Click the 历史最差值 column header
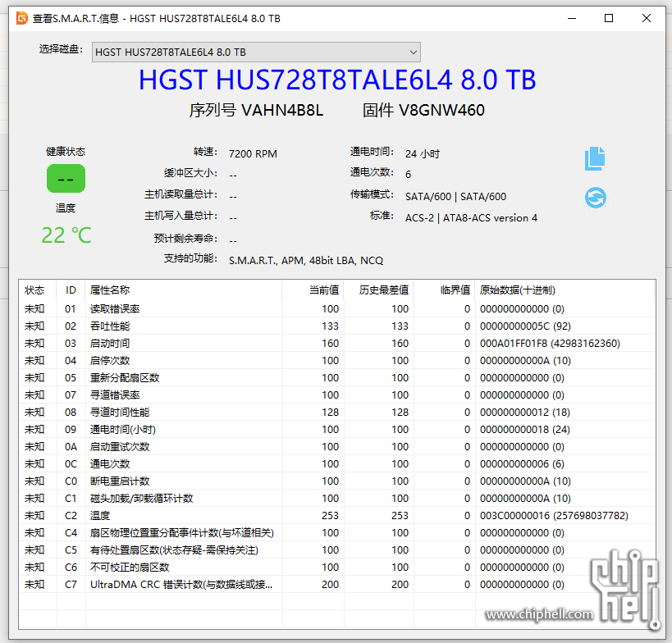672x643 pixels. [x=379, y=290]
